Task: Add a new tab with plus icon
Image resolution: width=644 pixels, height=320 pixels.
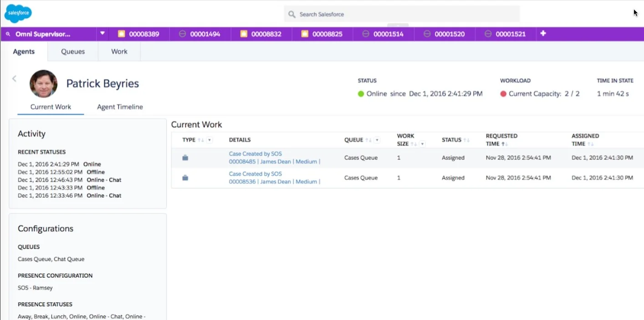Action: pos(543,33)
